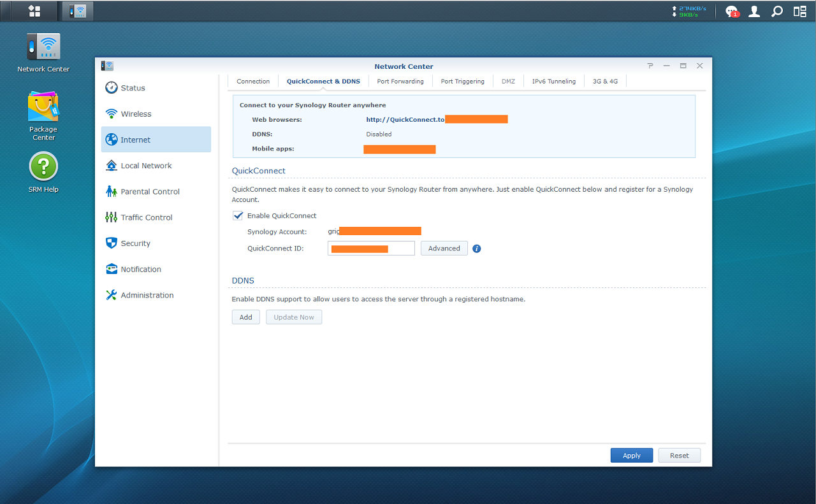Click the Internet globe icon
The width and height of the screenshot is (816, 504).
coord(112,140)
